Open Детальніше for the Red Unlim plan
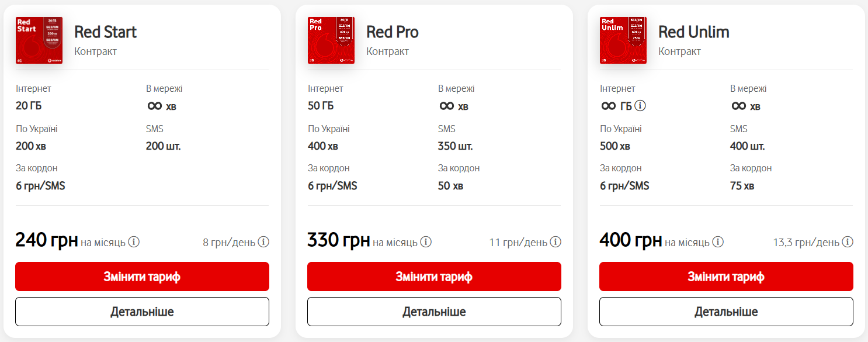The height and width of the screenshot is (342, 868). (x=726, y=312)
